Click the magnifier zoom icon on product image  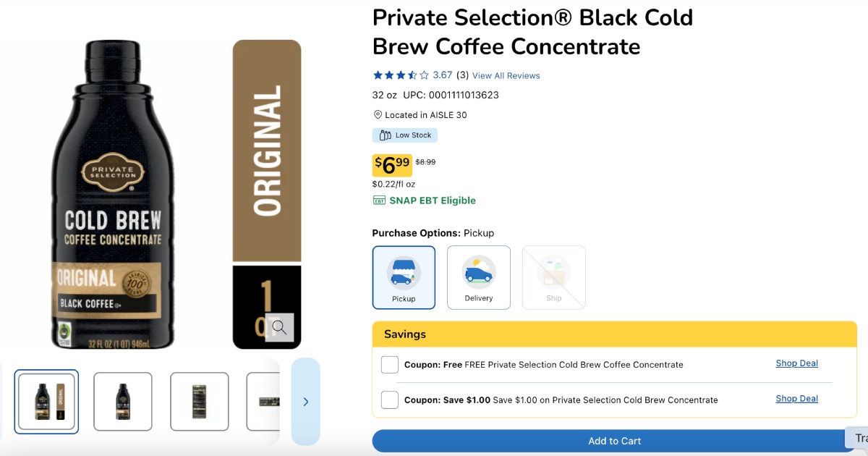coord(279,327)
